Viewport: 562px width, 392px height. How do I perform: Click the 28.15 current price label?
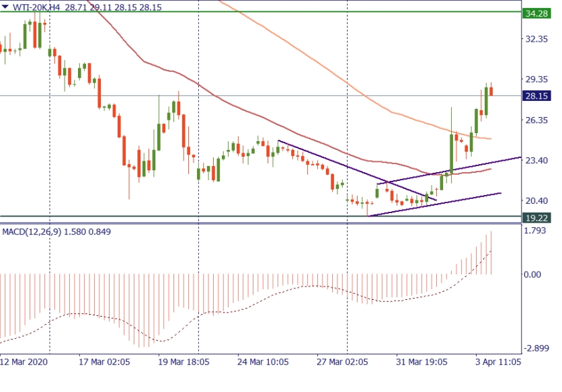[536, 96]
